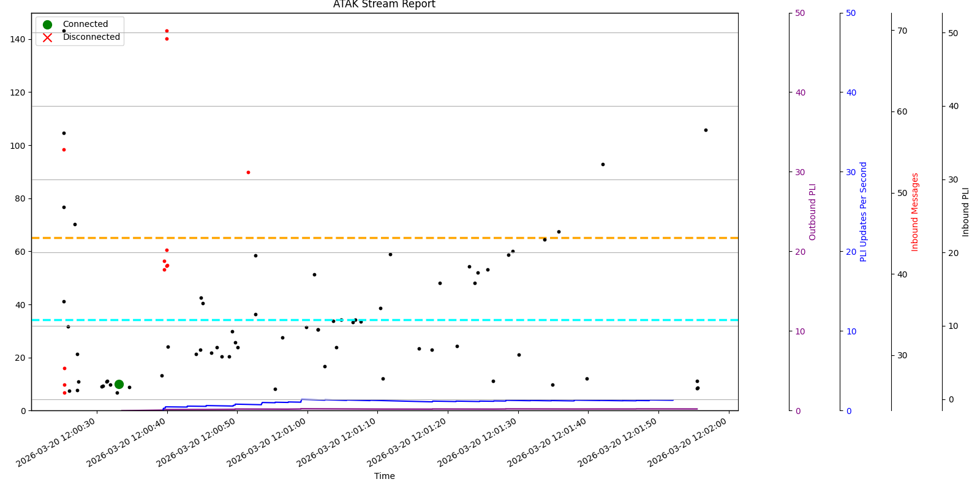Screen dimensions: 980x490
Task: Select the red data point near 90
Action: pos(248,172)
